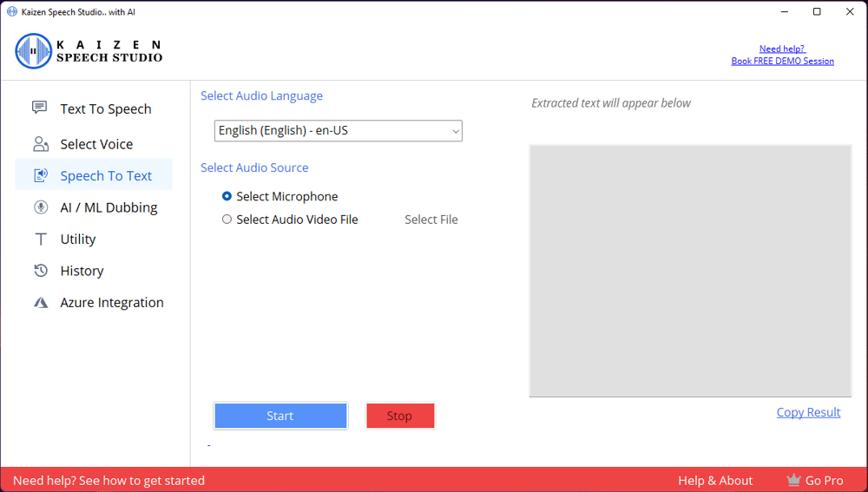Click inside the extracted text area
Screen dimensions: 868x492
tap(690, 271)
